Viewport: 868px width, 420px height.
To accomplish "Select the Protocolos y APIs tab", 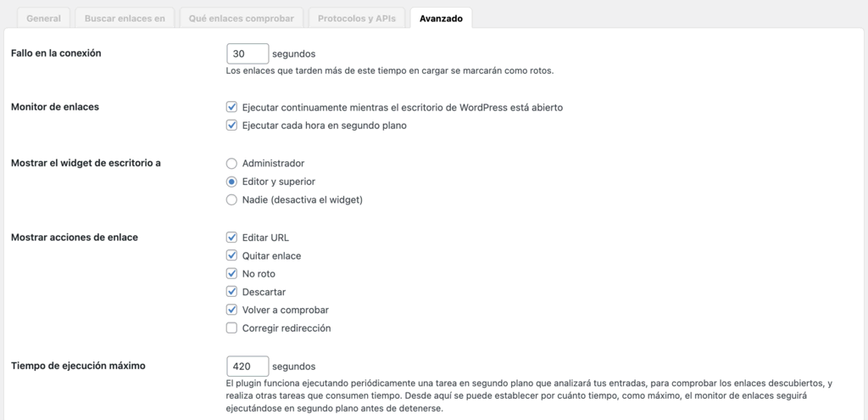I will 357,18.
